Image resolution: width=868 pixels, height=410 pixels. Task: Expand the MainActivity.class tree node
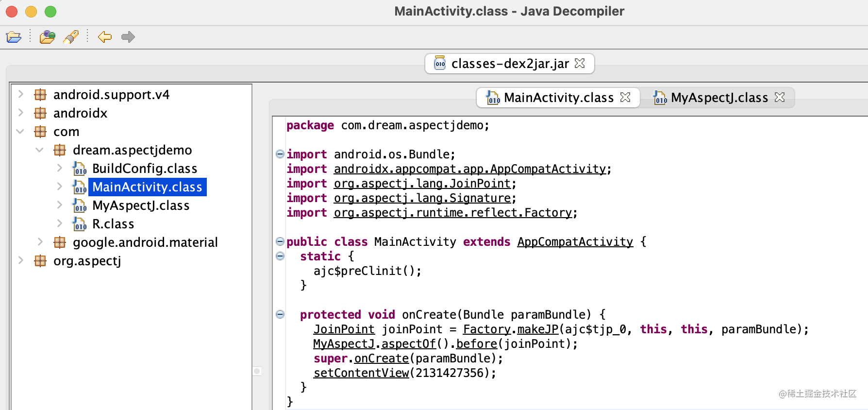tap(60, 187)
